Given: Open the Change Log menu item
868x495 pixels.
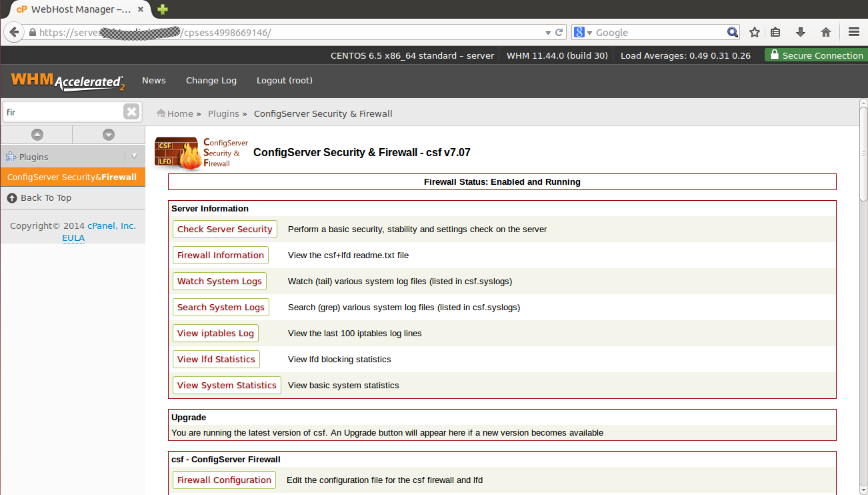Looking at the screenshot, I should pyautogui.click(x=211, y=80).
